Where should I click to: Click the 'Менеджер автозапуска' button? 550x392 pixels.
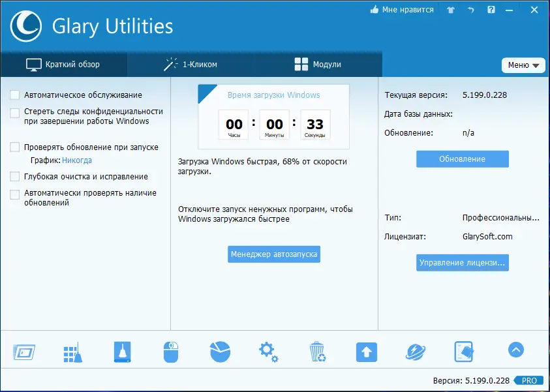(273, 254)
